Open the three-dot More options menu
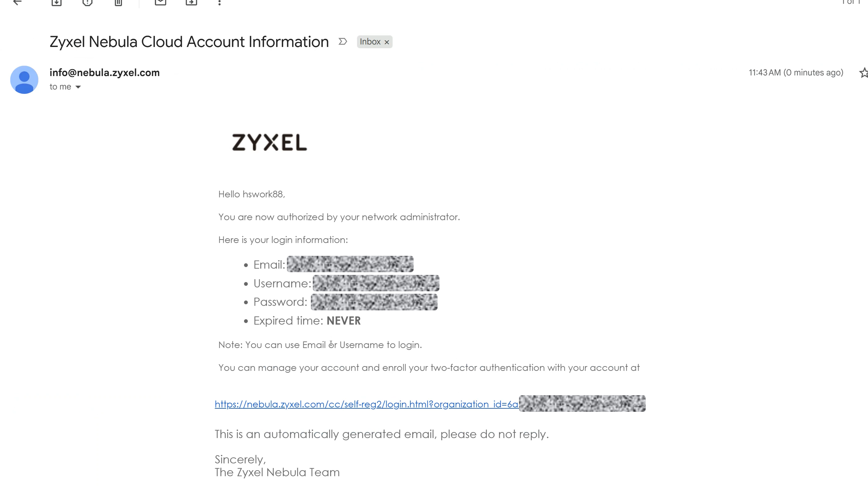This screenshot has height=489, width=868. click(x=219, y=3)
